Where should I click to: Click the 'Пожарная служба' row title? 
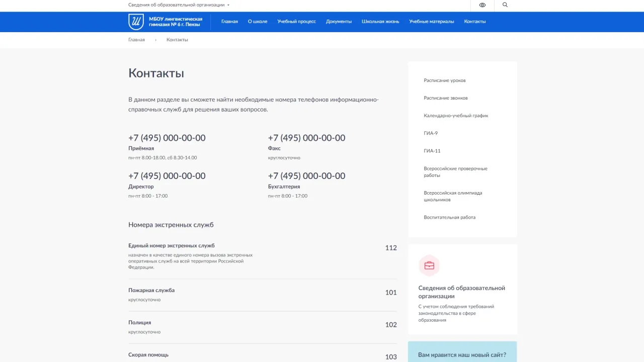(x=151, y=291)
